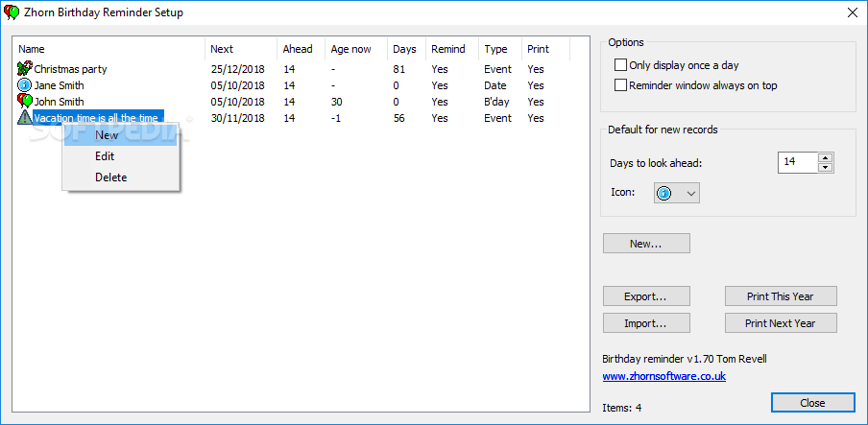Click Days value 81 for Christmas party

point(398,69)
